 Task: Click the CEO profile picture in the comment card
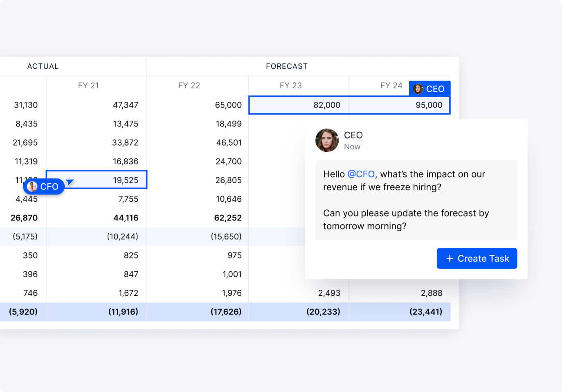tap(327, 140)
